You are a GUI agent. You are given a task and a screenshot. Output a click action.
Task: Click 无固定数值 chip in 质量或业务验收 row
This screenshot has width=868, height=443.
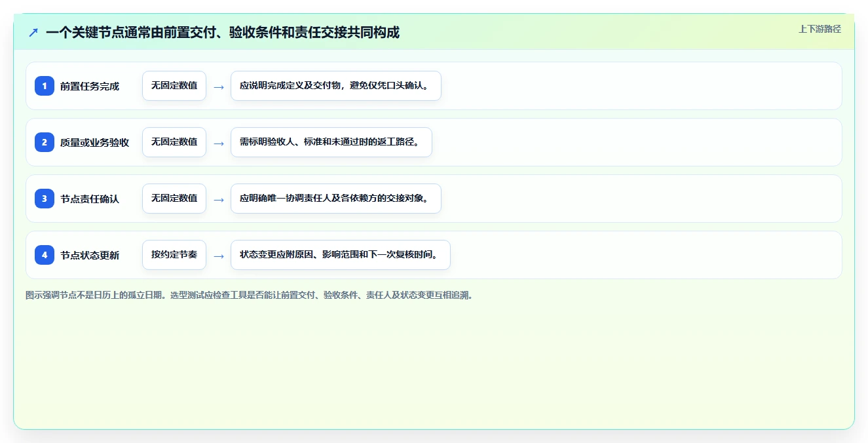(174, 142)
